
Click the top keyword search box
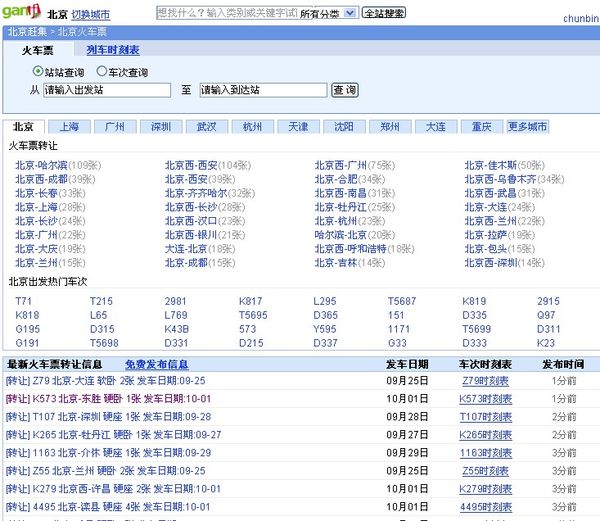[x=226, y=14]
